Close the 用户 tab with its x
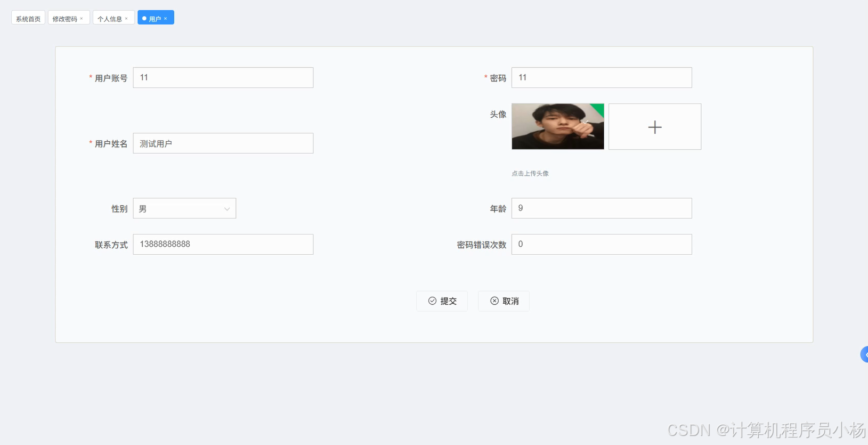This screenshot has height=445, width=868. click(166, 19)
